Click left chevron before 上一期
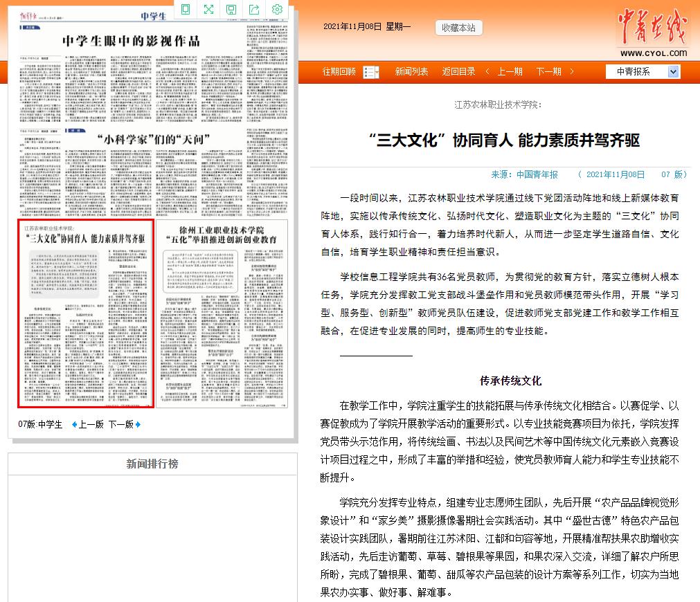Screen dimensions: 700x602 [487, 72]
